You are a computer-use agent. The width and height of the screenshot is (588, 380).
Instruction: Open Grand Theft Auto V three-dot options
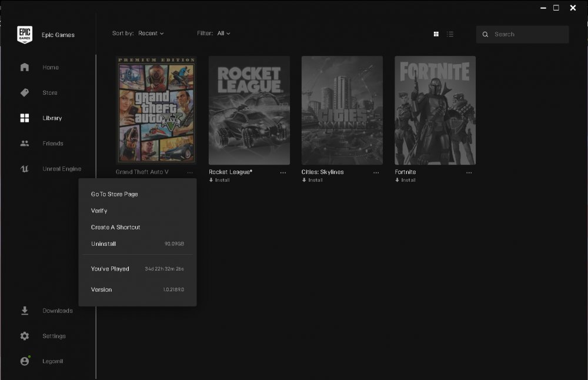tap(190, 172)
